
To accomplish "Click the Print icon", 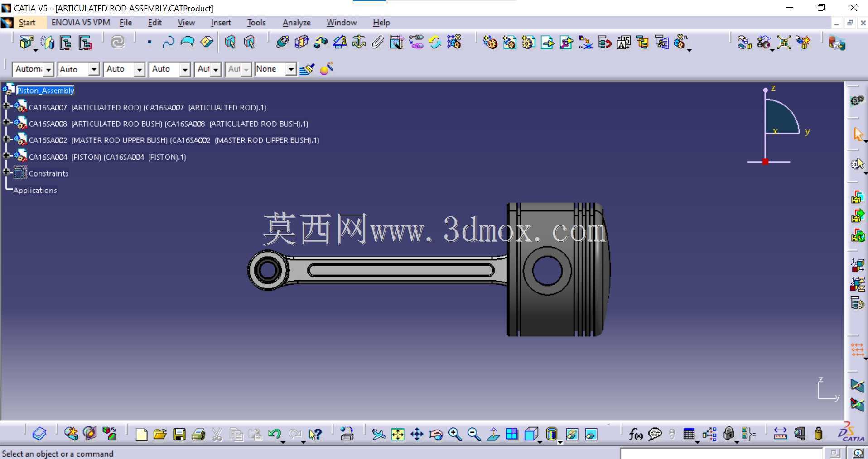I will (x=198, y=435).
